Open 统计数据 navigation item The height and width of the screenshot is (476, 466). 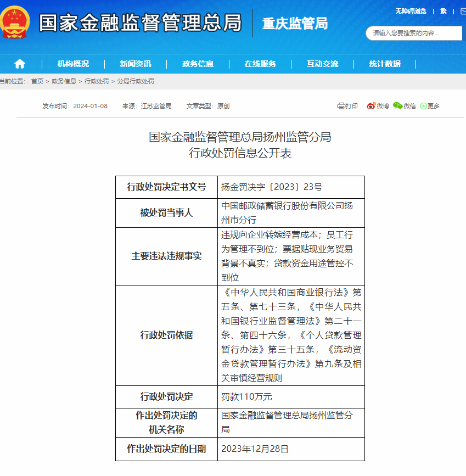(x=385, y=64)
